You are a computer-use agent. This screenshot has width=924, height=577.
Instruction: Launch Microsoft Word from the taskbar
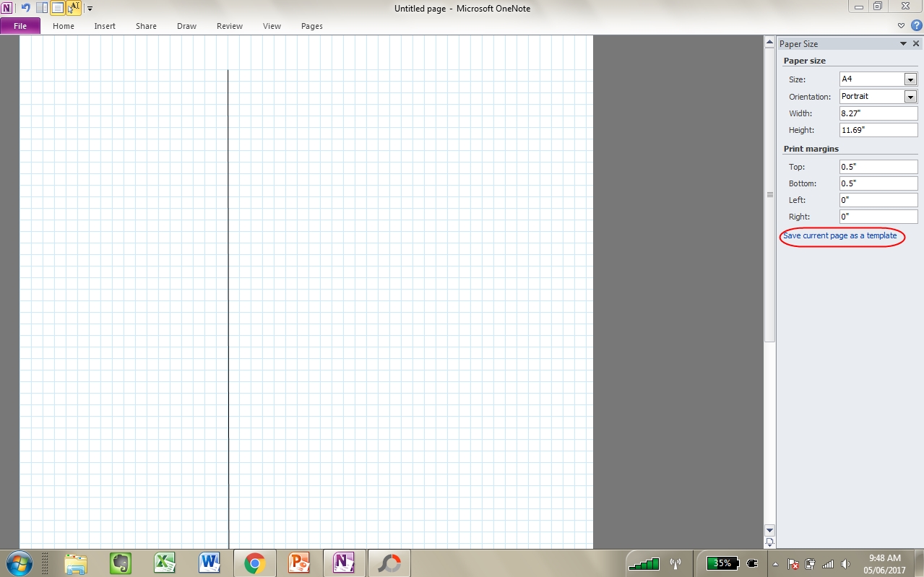coord(210,563)
